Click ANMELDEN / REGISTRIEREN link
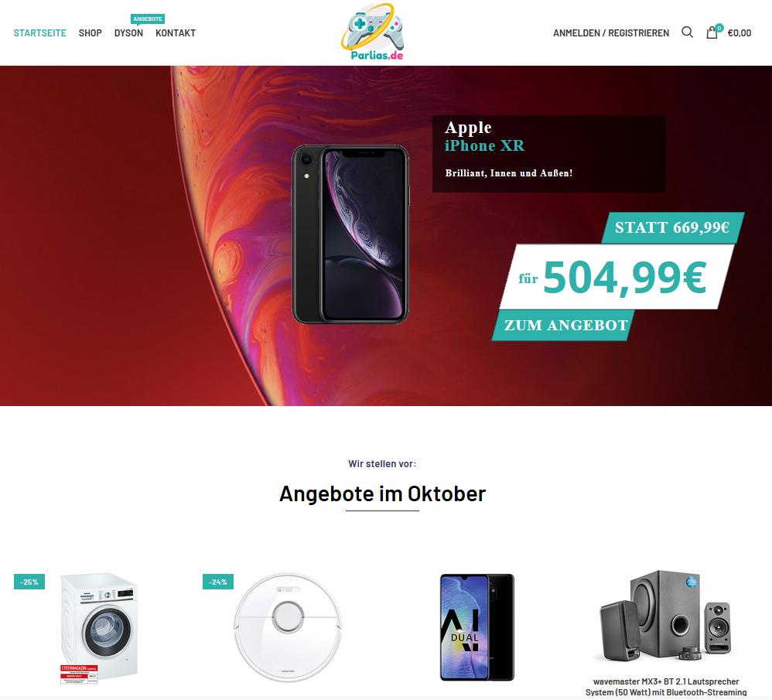 pos(611,33)
